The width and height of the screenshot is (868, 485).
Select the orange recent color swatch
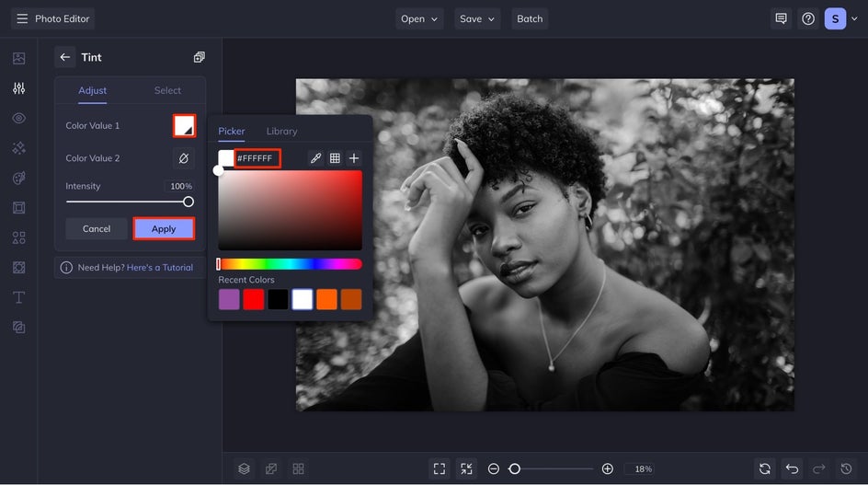[326, 299]
